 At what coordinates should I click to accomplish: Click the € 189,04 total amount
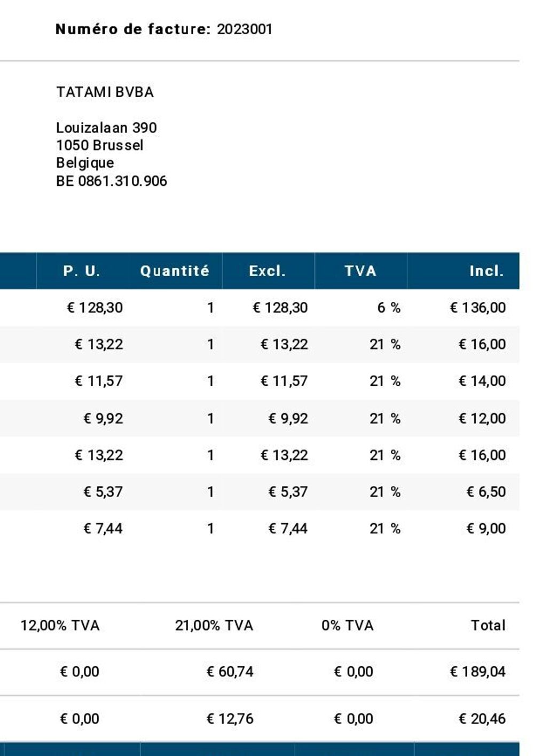coord(478,672)
